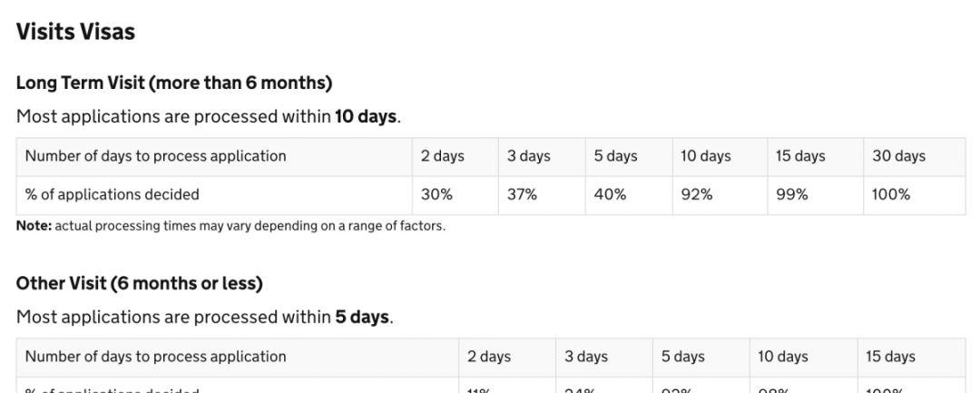Select the Long Term Visit section heading
This screenshot has height=393, width=980.
[174, 83]
